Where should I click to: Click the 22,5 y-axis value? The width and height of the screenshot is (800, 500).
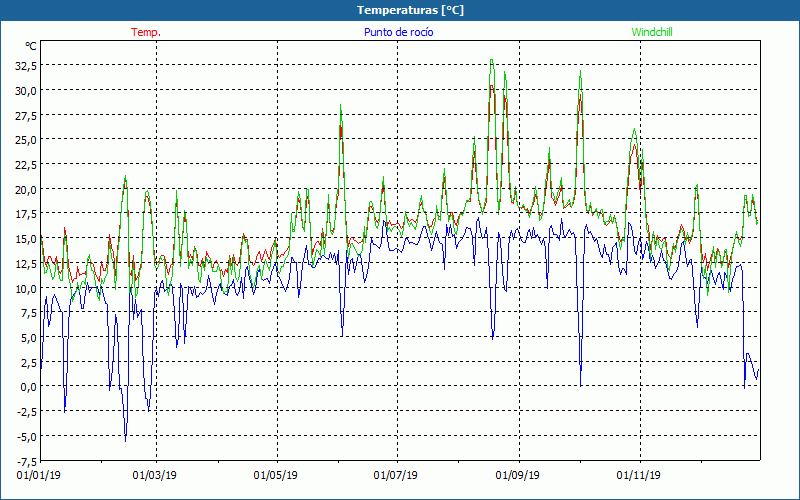[x=26, y=165]
